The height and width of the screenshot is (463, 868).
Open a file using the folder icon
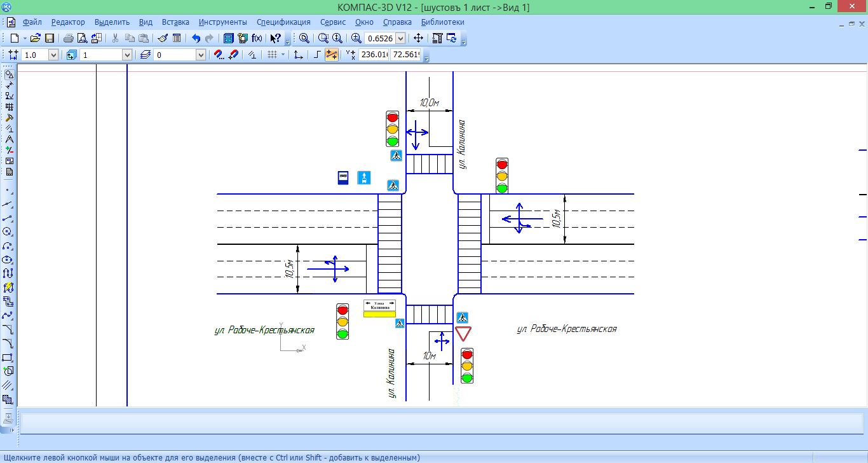[36, 38]
